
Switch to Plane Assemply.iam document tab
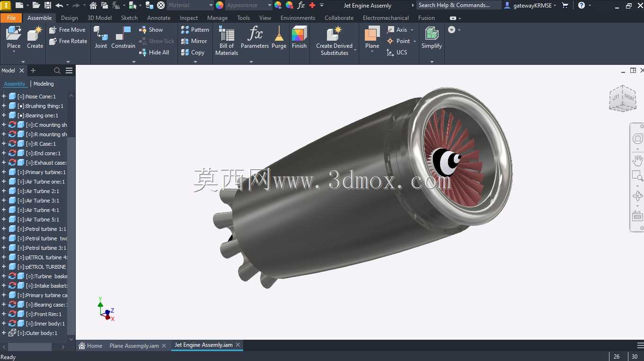point(134,346)
